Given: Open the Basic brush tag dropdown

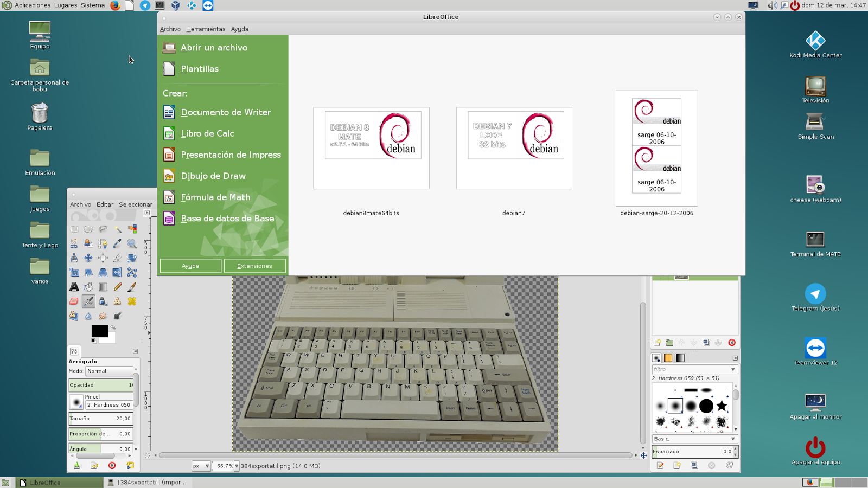Looking at the screenshot, I should [695, 439].
